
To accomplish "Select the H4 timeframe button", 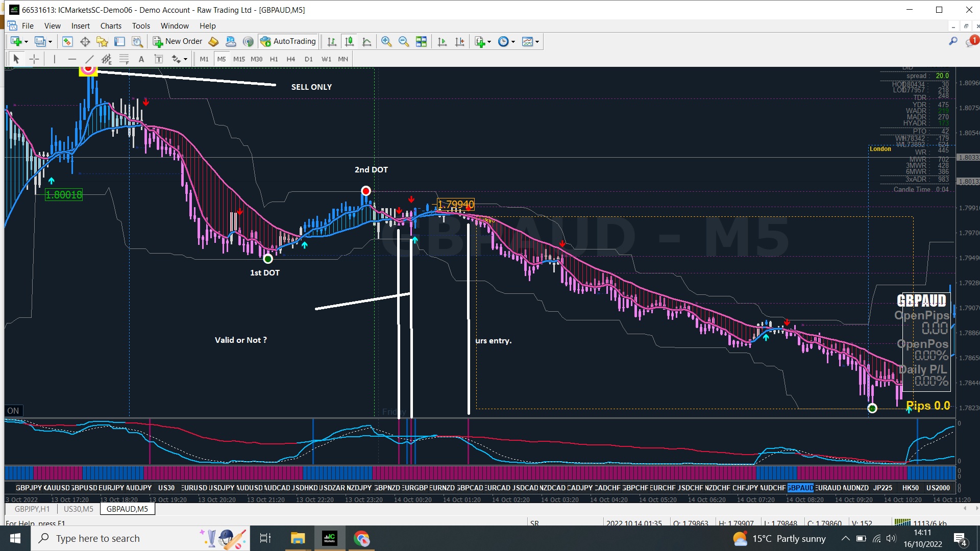I will [x=290, y=59].
